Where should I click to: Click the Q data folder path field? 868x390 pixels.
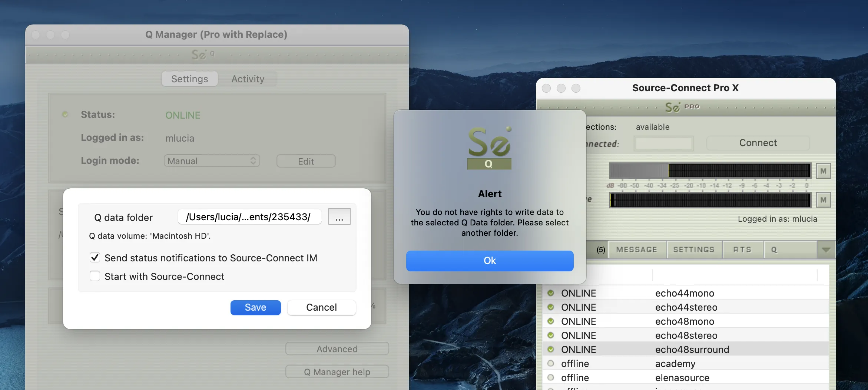pos(249,217)
